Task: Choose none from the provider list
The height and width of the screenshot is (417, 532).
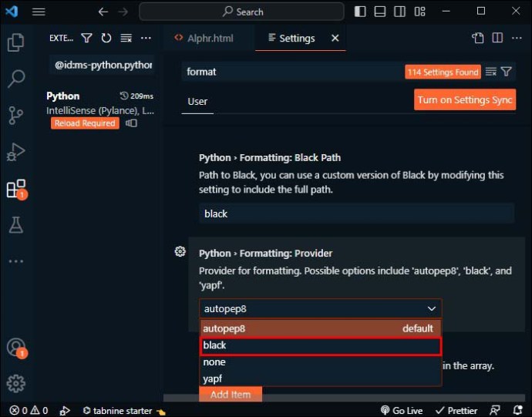Action: click(320, 362)
